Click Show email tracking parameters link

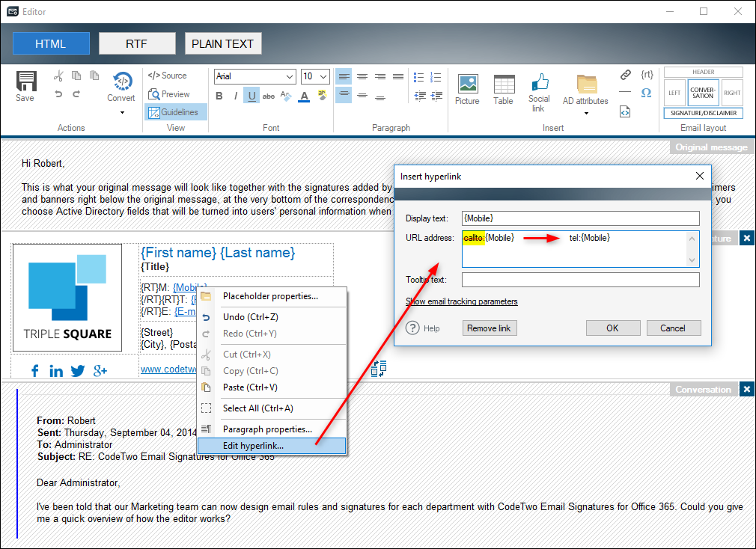(x=461, y=301)
